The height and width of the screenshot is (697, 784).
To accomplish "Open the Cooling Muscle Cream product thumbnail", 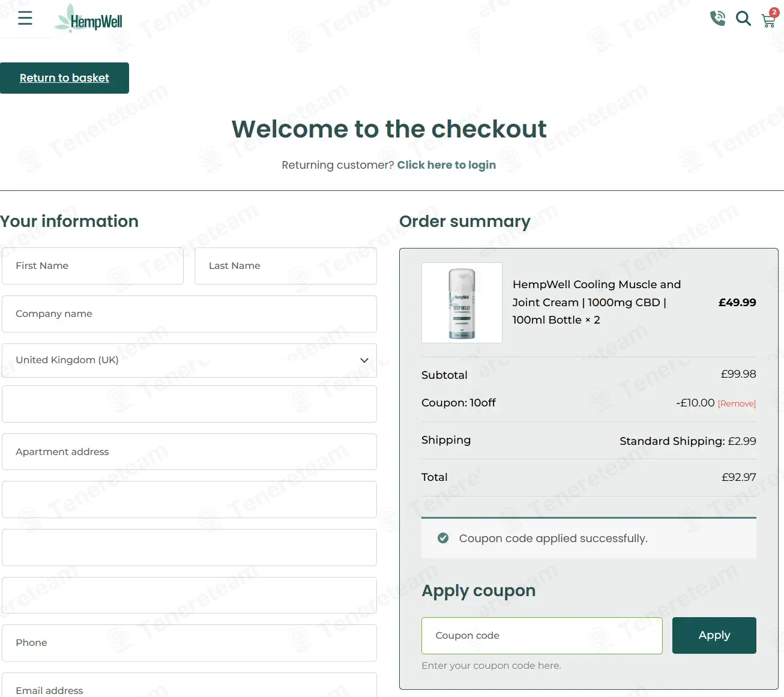I will pos(462,303).
